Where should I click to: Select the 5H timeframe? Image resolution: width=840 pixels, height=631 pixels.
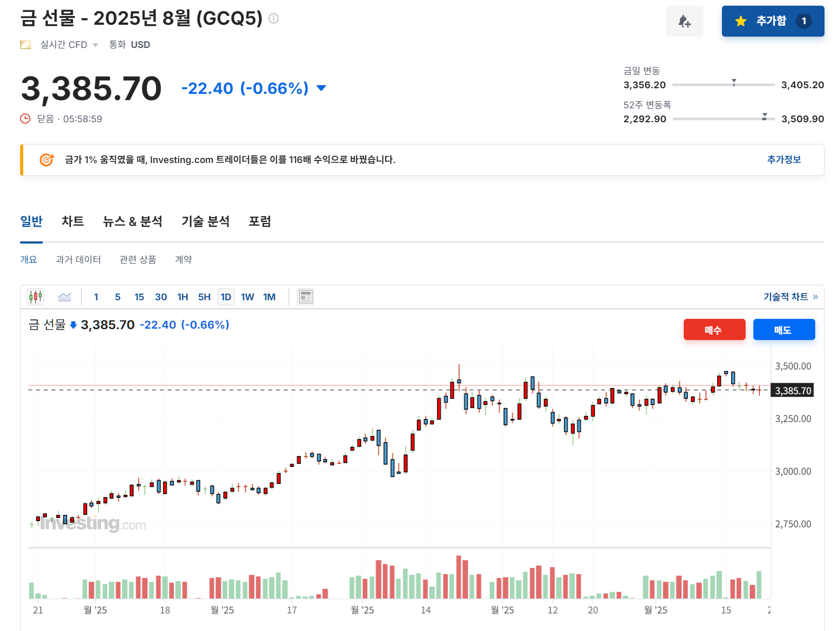click(204, 297)
